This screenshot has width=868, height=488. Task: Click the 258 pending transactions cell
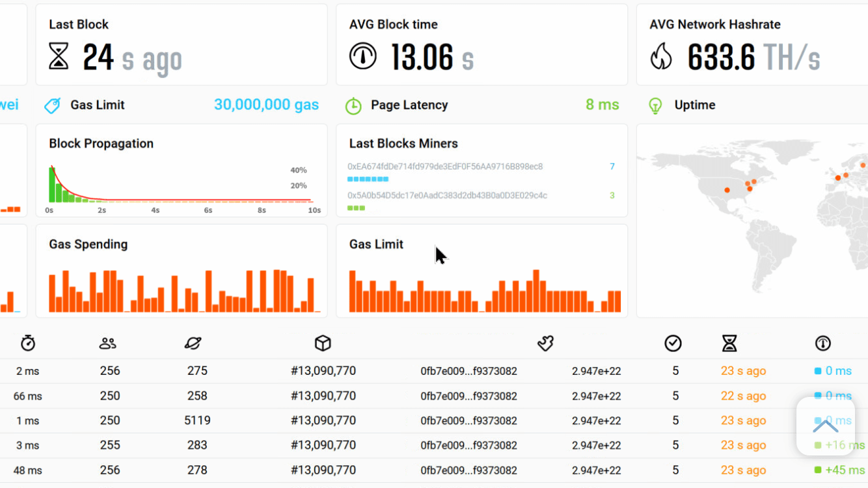pos(197,396)
